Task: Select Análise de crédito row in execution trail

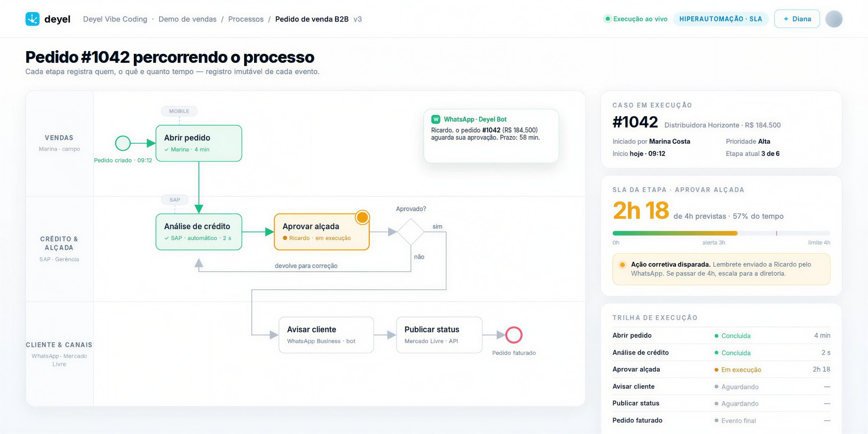Action: point(722,353)
